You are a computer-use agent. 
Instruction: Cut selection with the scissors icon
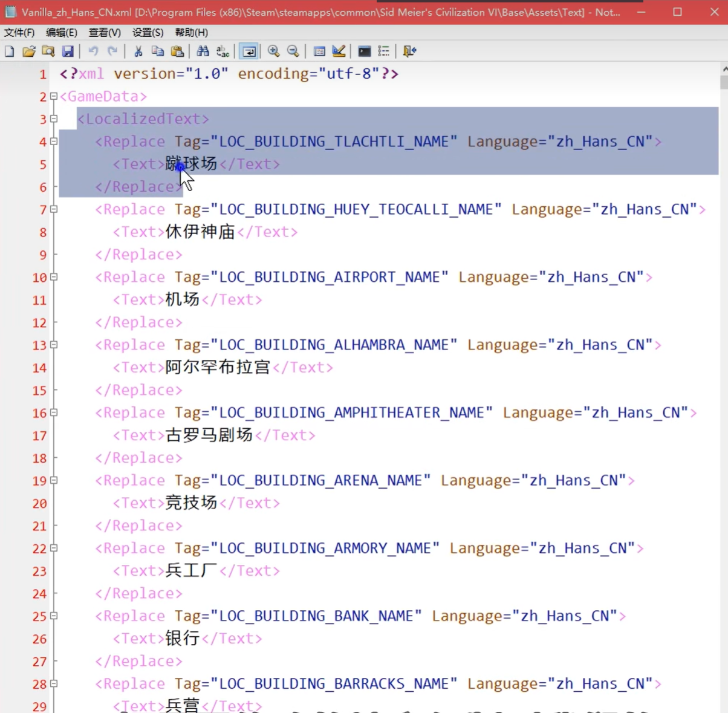pos(138,51)
